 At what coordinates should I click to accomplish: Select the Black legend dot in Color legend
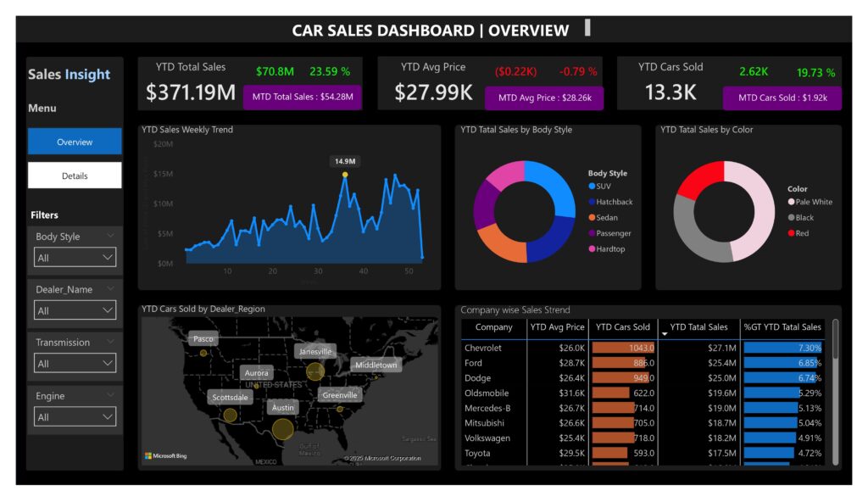pos(792,218)
